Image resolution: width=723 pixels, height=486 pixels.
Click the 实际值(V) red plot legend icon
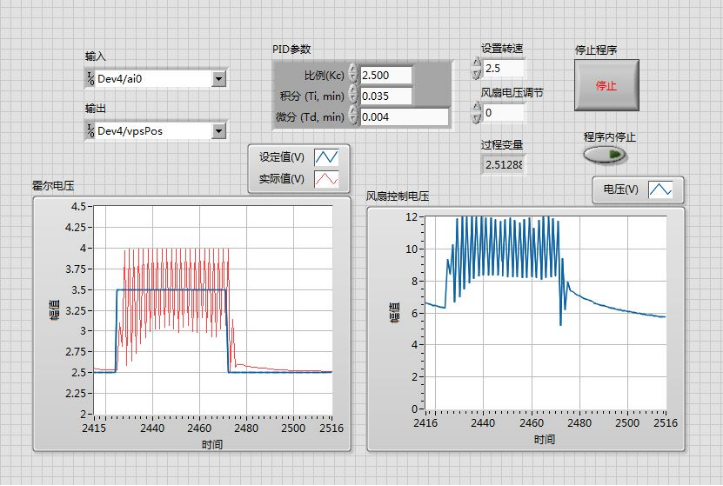pyautogui.click(x=327, y=179)
